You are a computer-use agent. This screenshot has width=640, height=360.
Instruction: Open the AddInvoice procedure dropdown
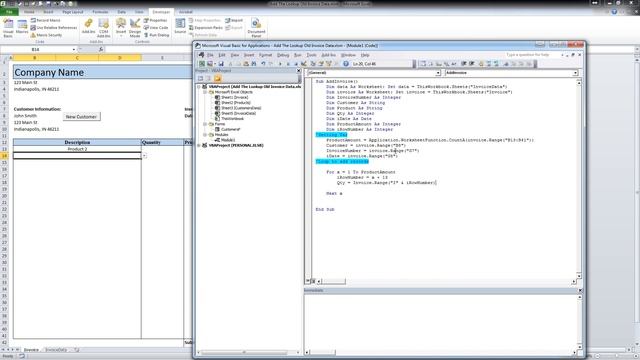(x=575, y=73)
